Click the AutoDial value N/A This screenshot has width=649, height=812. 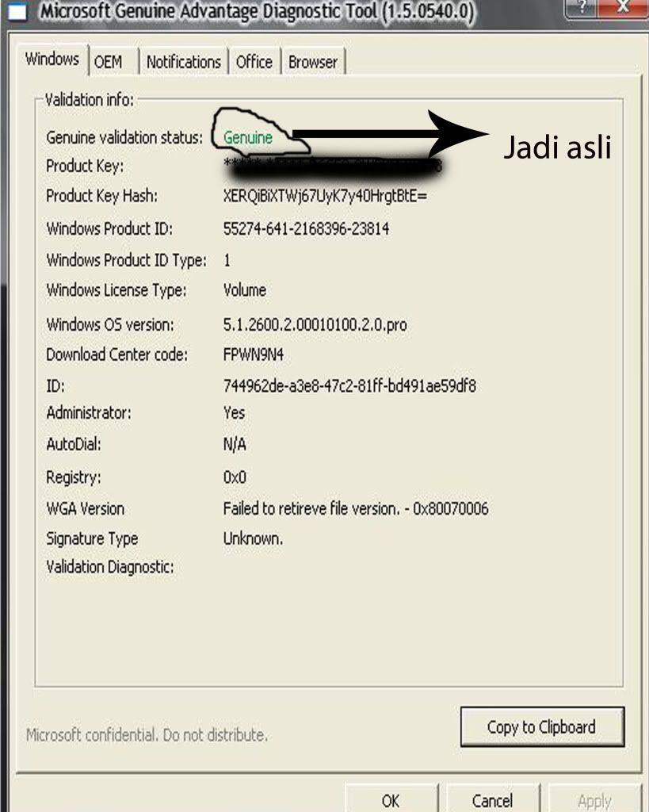tap(235, 444)
